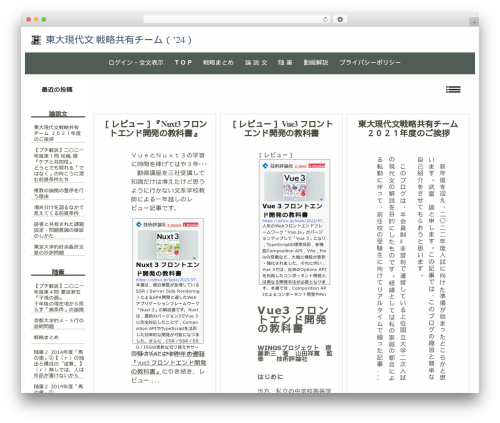Click the yellow minimize window button

36,20
